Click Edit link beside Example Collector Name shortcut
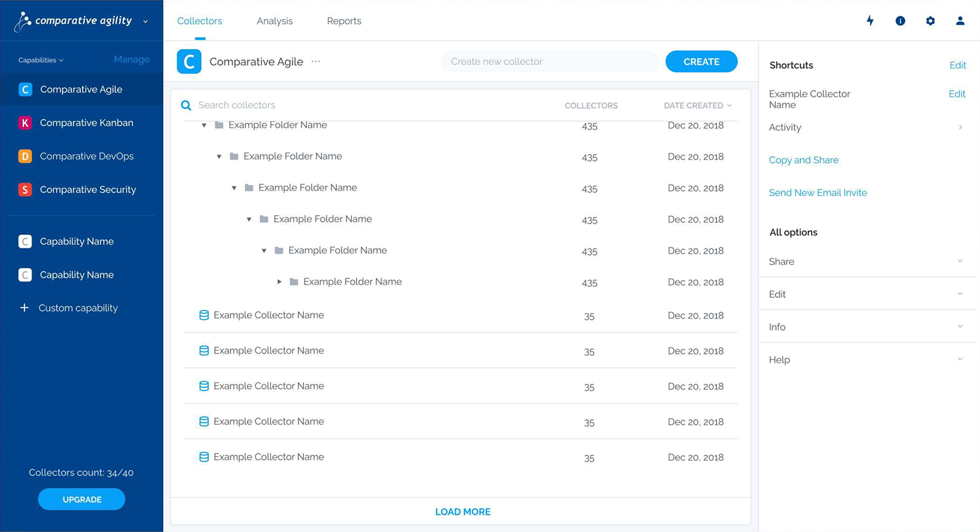This screenshot has width=980, height=532. 957,94
